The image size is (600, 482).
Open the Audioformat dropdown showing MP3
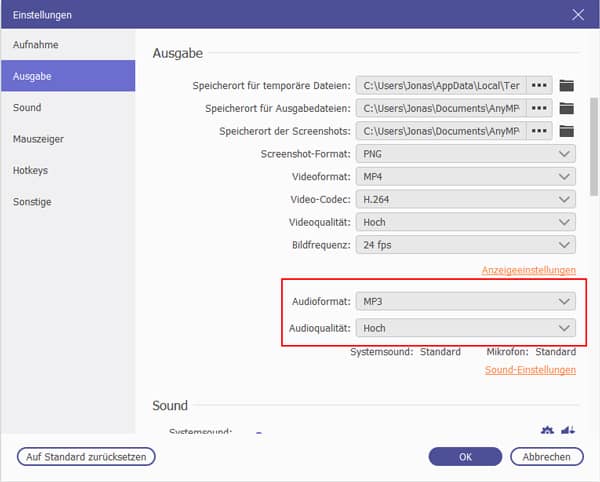465,301
